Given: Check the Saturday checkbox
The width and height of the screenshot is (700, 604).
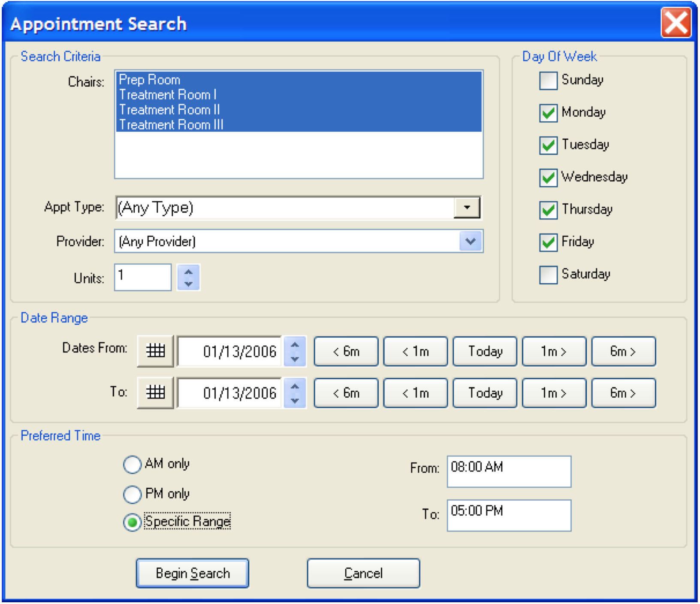Looking at the screenshot, I should [548, 275].
